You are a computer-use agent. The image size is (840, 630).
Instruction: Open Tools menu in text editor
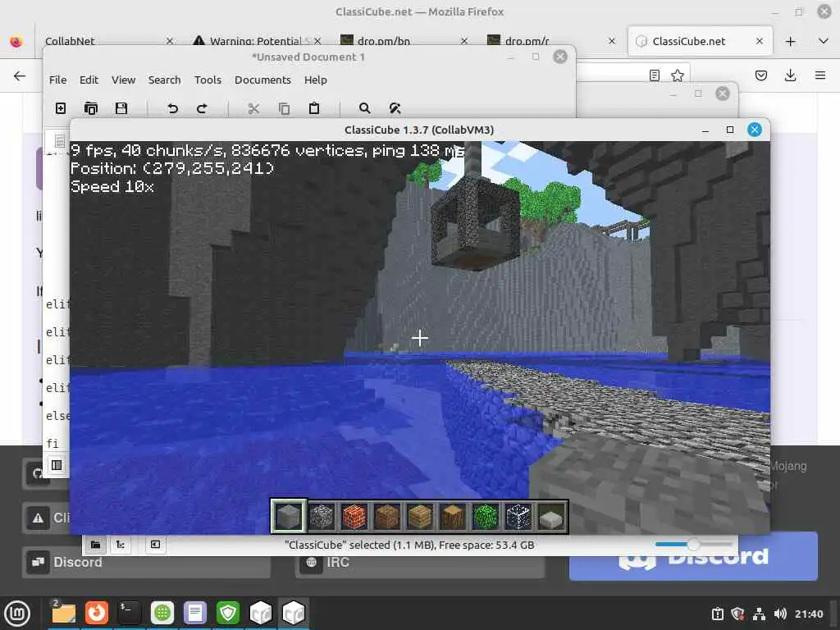point(208,80)
